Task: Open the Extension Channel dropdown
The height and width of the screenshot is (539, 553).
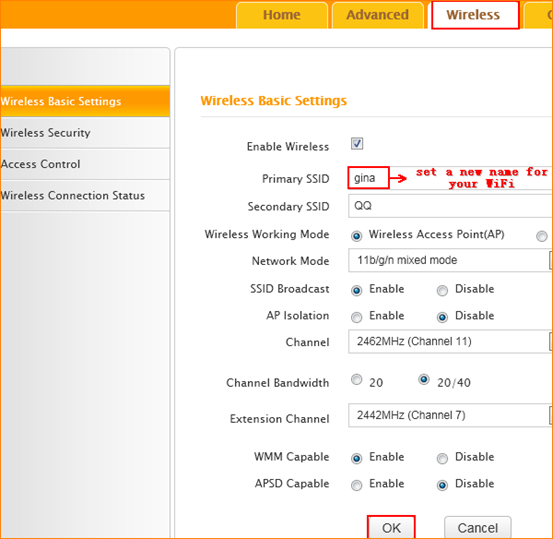Action: pyautogui.click(x=450, y=415)
